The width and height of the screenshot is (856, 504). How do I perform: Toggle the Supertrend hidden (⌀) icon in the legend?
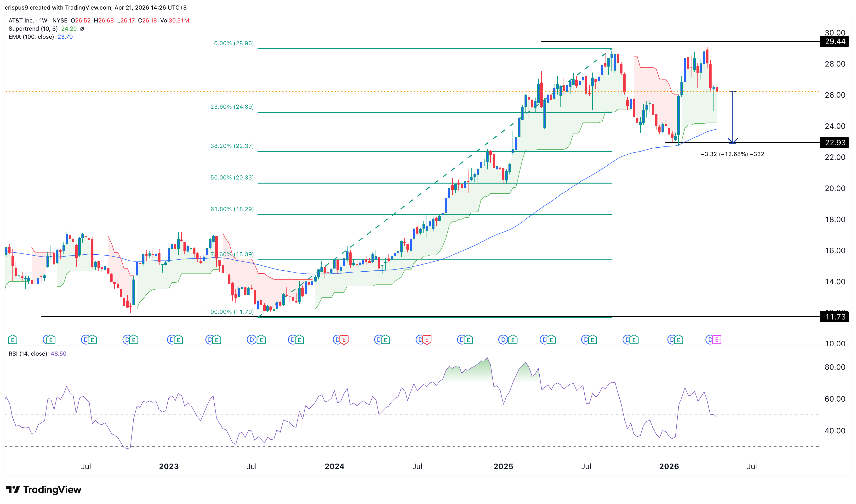[x=82, y=29]
